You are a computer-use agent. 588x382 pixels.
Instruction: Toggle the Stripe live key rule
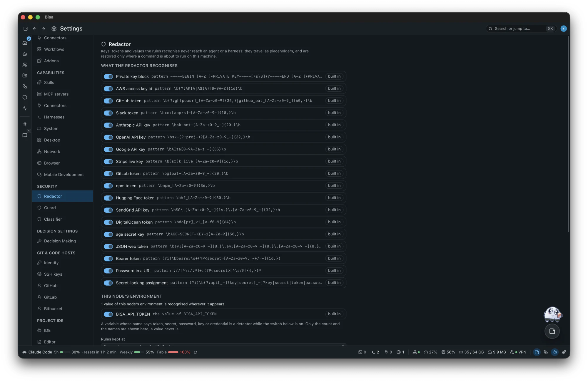click(108, 162)
